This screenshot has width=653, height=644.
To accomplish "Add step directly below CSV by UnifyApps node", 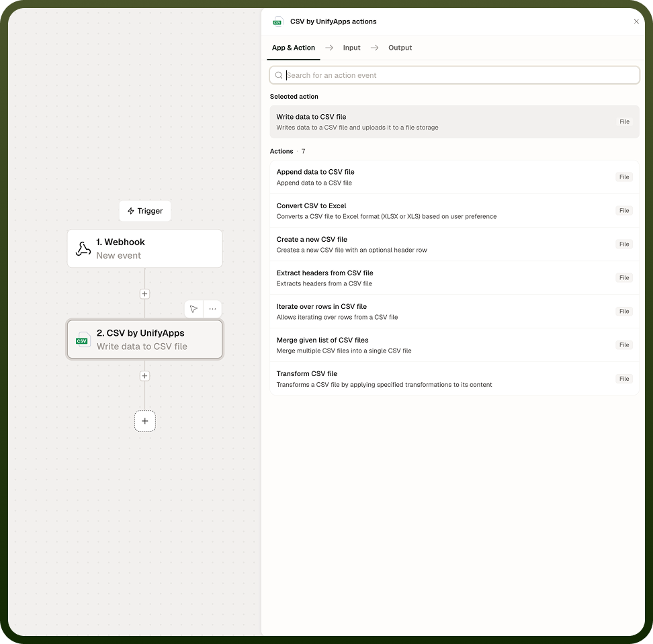I will tap(144, 376).
